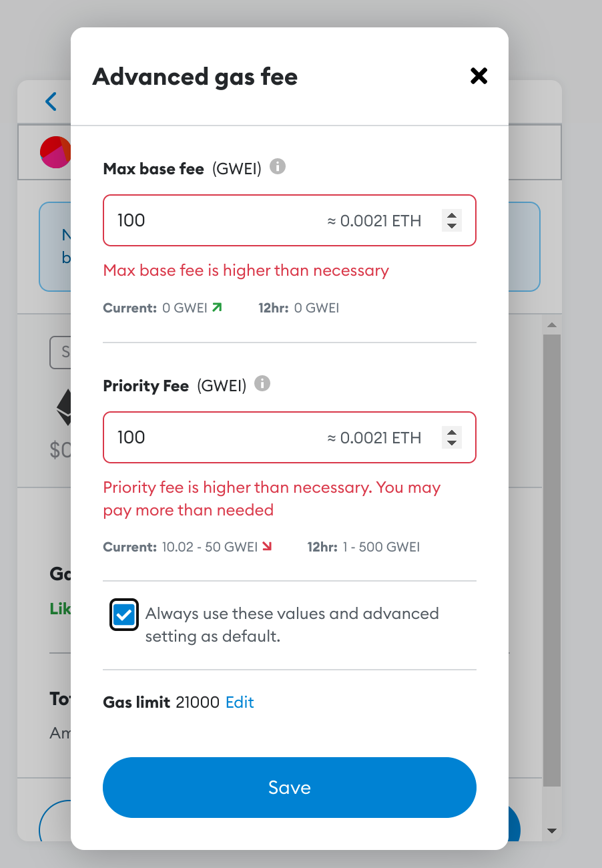Edit the Gas limit value

240,702
